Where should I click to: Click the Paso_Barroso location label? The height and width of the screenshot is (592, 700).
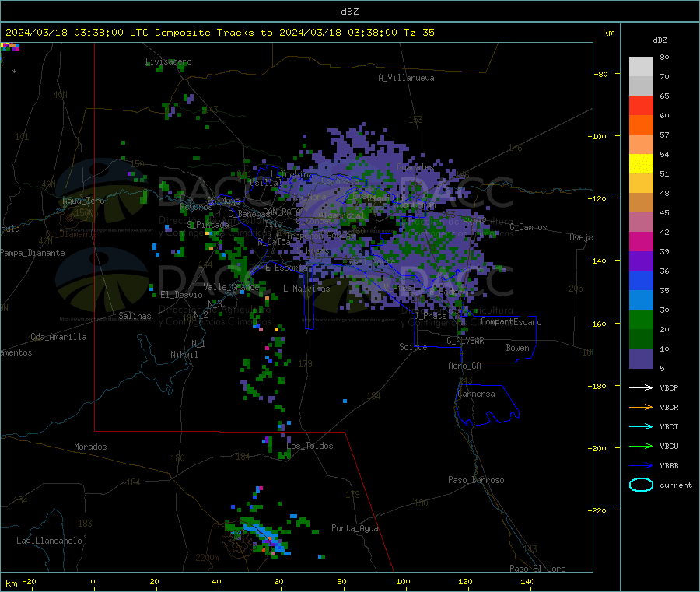tap(476, 480)
